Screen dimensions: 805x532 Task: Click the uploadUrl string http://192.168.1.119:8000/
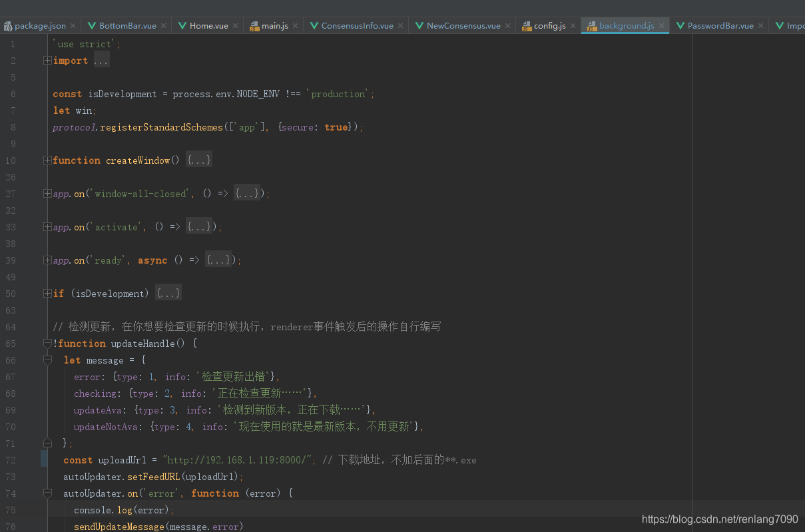point(238,460)
